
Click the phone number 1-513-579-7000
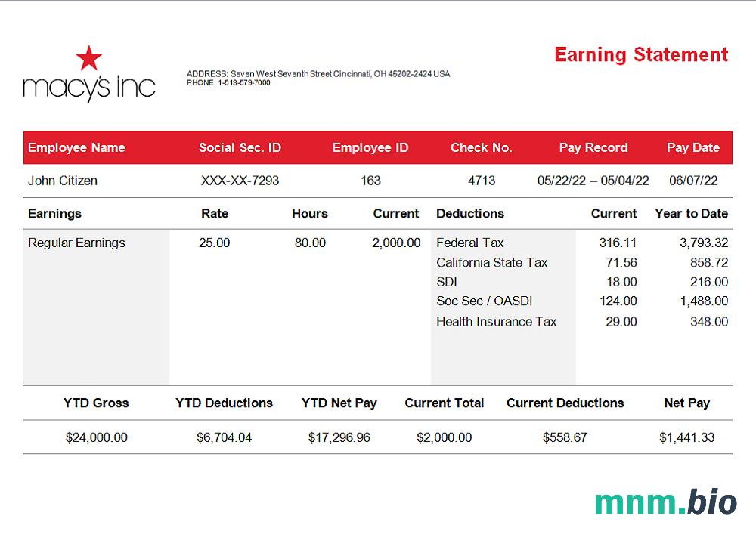(243, 83)
